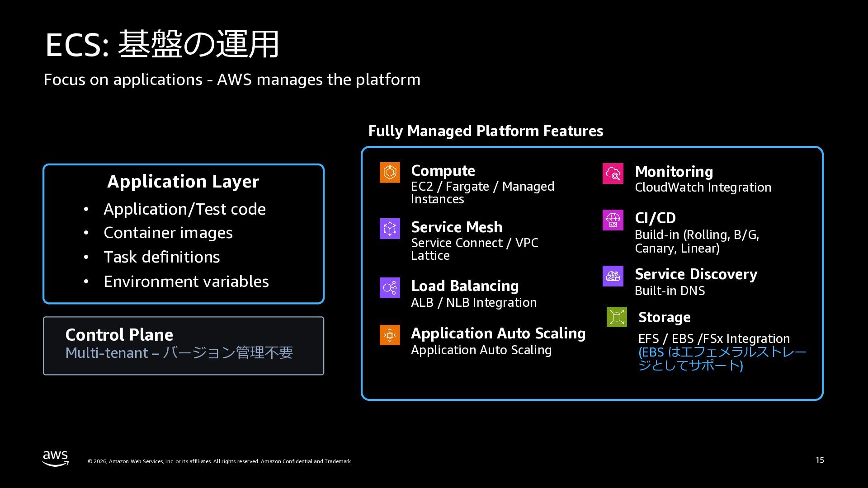The height and width of the screenshot is (488, 868).
Task: Click the purple Service Mesh icon
Action: click(390, 229)
